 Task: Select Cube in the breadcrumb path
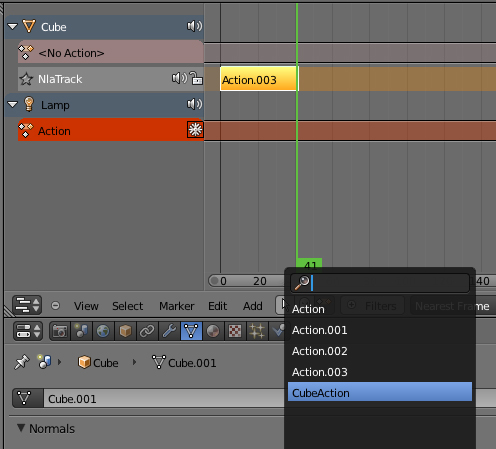tap(98, 362)
